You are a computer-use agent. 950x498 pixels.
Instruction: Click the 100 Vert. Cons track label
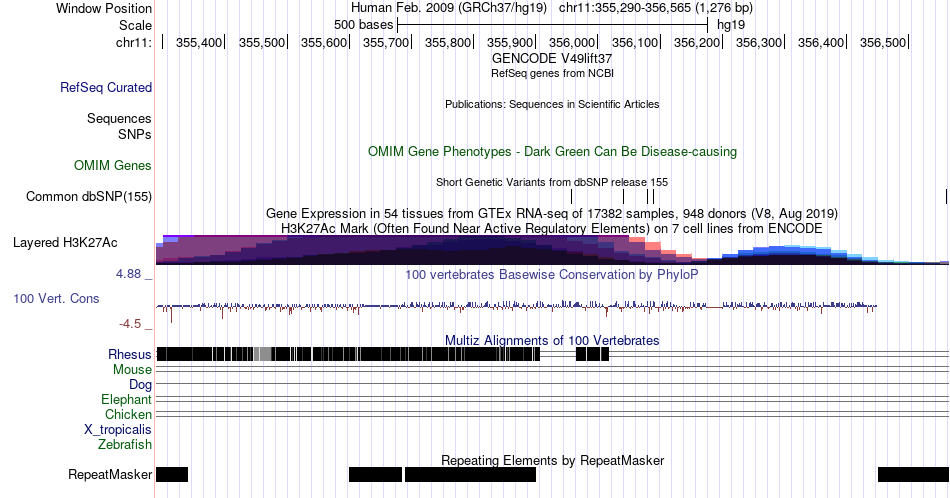(56, 298)
